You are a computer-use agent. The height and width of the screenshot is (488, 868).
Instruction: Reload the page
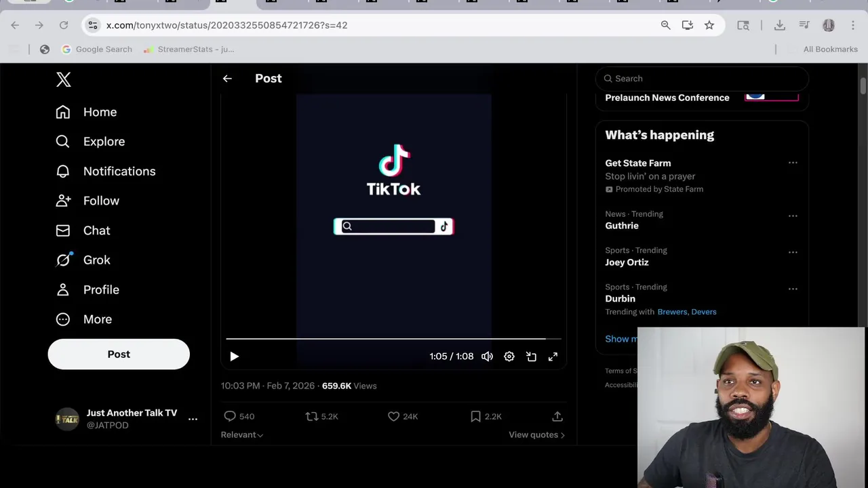64,25
